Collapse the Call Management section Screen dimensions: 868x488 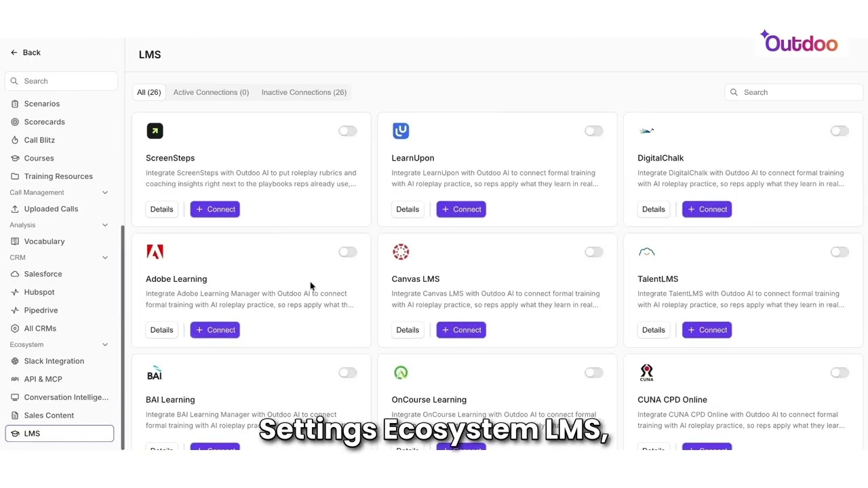(x=105, y=192)
